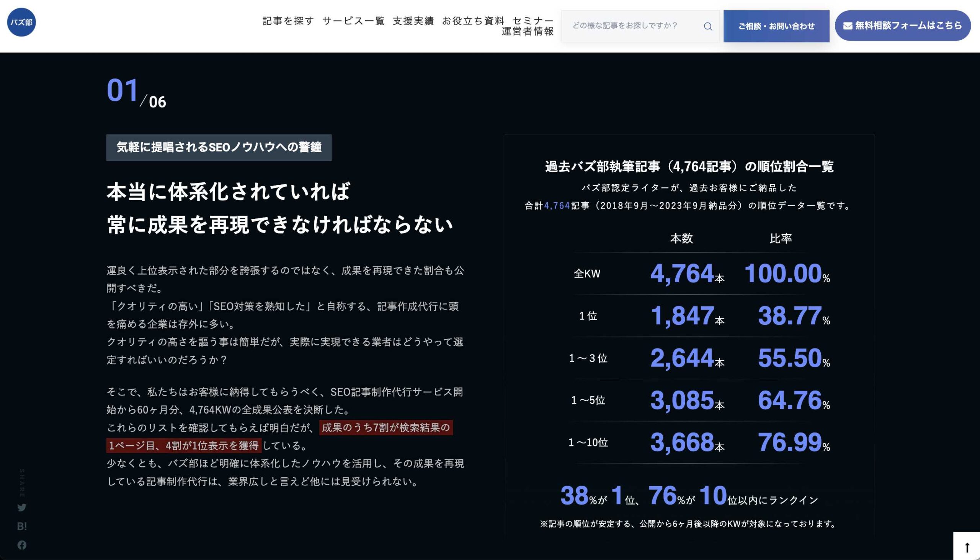Click the 1～5位 row label
Screen dimensions: 980x560
(x=588, y=400)
